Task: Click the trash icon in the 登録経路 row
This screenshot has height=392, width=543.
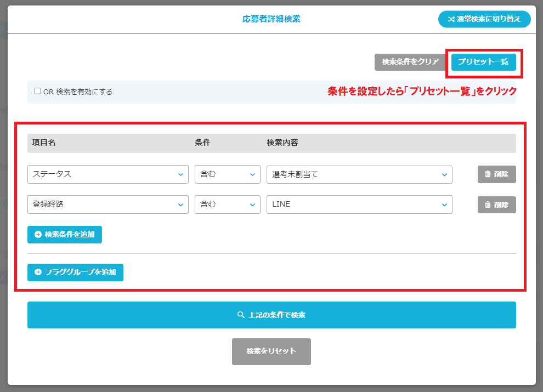Action: click(487, 204)
